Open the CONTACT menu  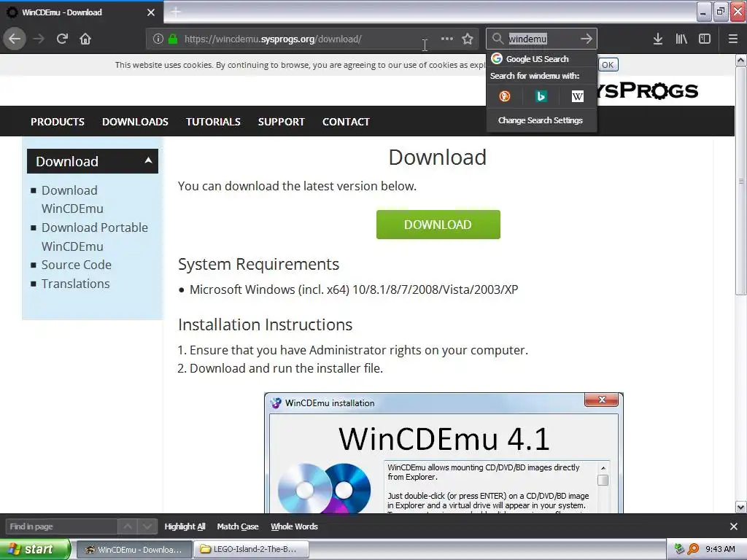[x=346, y=122]
